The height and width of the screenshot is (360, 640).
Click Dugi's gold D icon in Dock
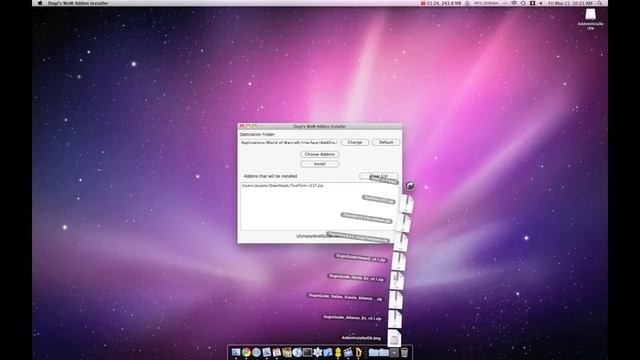358,352
